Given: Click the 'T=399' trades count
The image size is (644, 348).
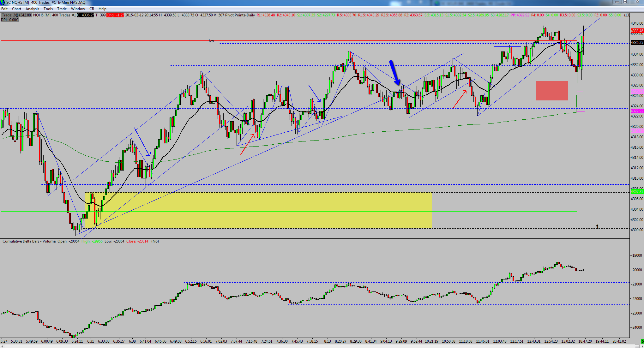Looking at the screenshot, I should coord(100,15).
